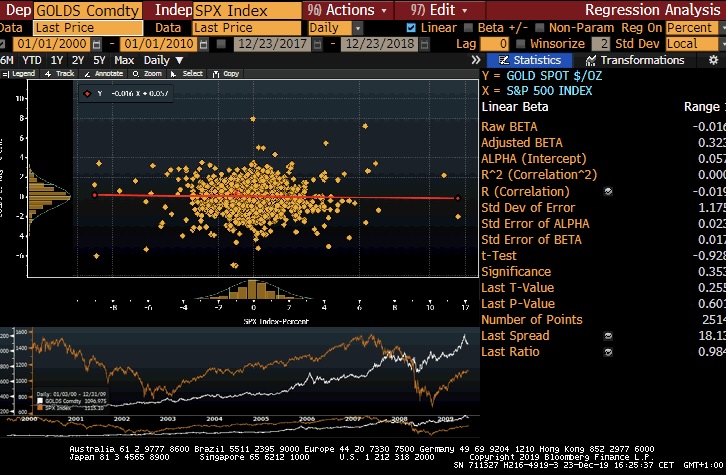726x475 pixels.
Task: Toggle the Non-Param checkbox
Action: click(539, 28)
